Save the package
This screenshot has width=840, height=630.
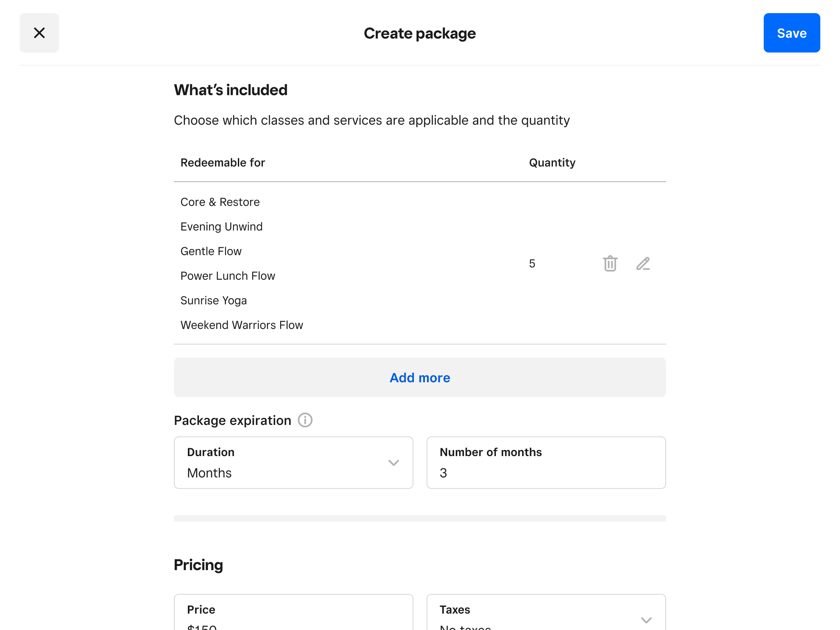click(x=791, y=33)
